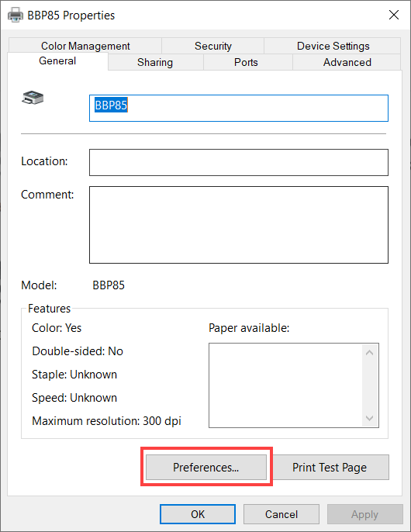Screen dimensions: 411x532
Task: Click the up arrow in the paper list scrollbar
Action: pos(370,353)
